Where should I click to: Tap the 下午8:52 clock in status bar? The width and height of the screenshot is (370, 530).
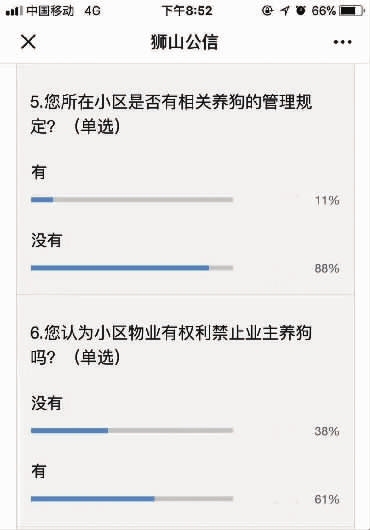pos(187,11)
